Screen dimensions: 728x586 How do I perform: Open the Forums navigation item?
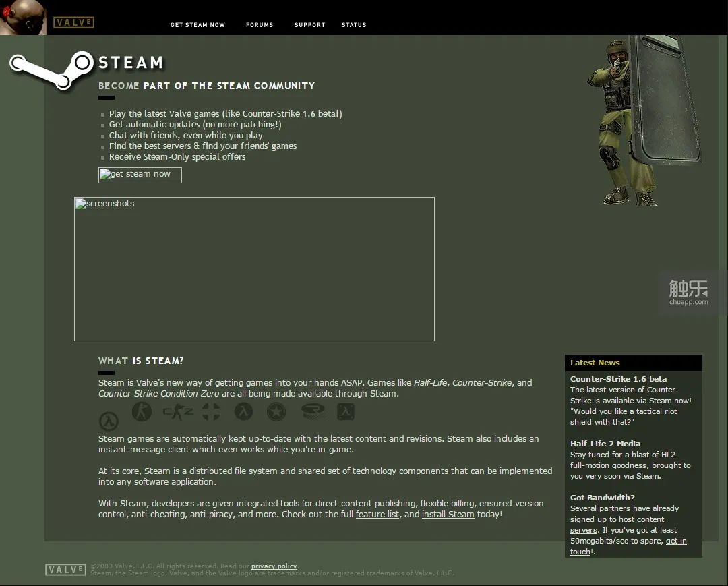click(x=260, y=25)
